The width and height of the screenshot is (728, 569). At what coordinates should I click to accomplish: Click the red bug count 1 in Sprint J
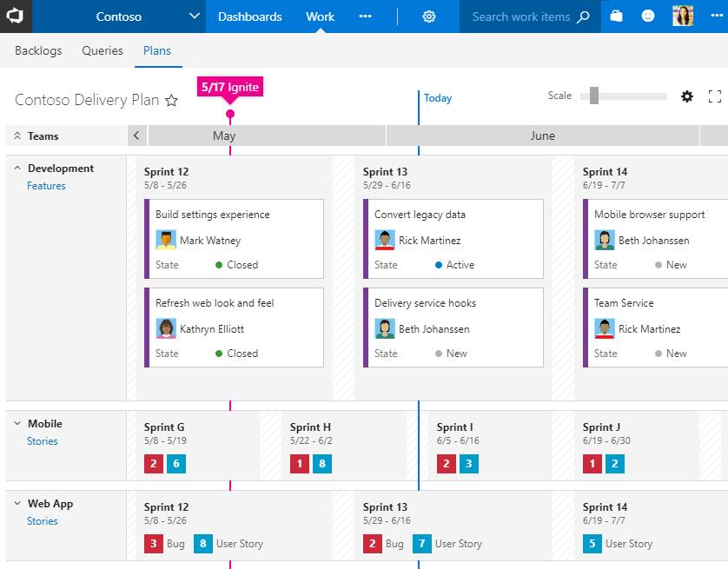tap(592, 464)
